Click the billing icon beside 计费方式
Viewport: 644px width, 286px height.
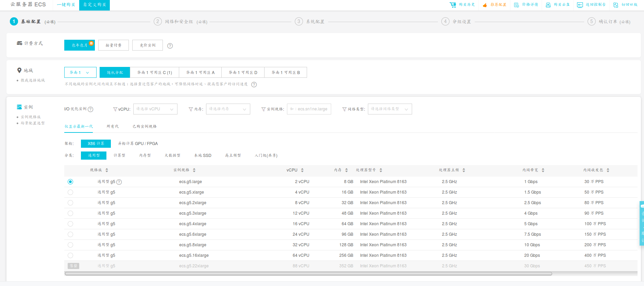coord(19,43)
